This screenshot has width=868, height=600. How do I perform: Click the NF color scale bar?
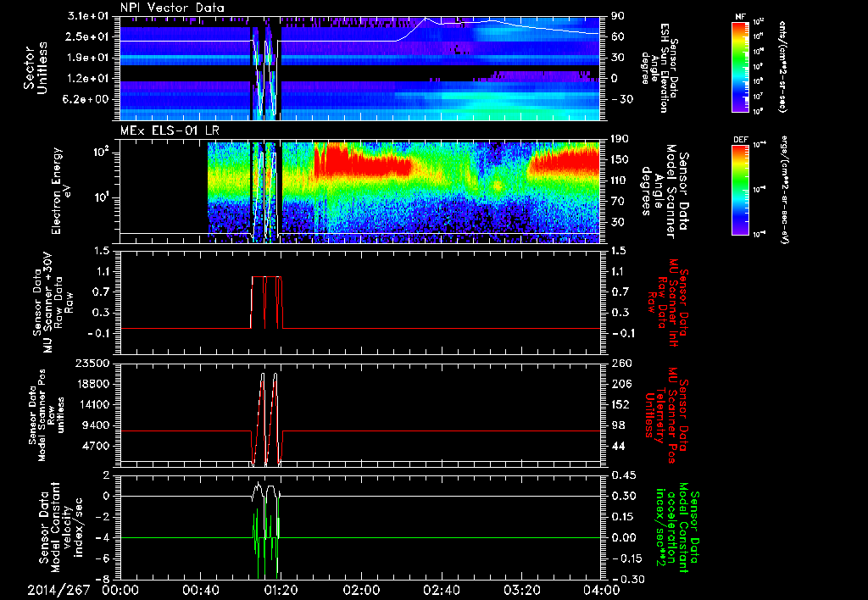pos(741,66)
